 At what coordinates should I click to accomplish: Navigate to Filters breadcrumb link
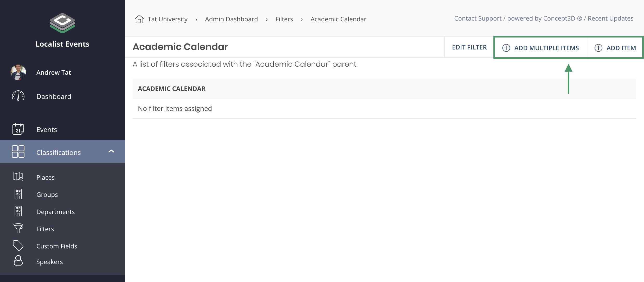coord(284,19)
